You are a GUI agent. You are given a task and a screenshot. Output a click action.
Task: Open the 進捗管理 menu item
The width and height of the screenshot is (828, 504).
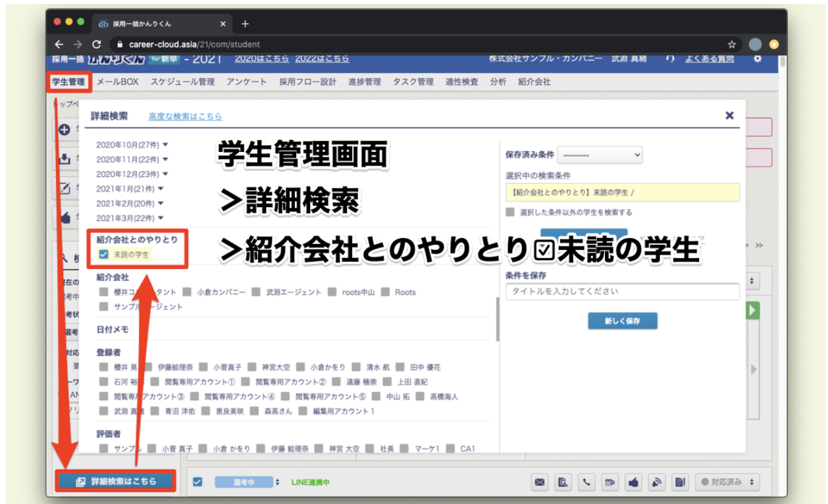[363, 81]
